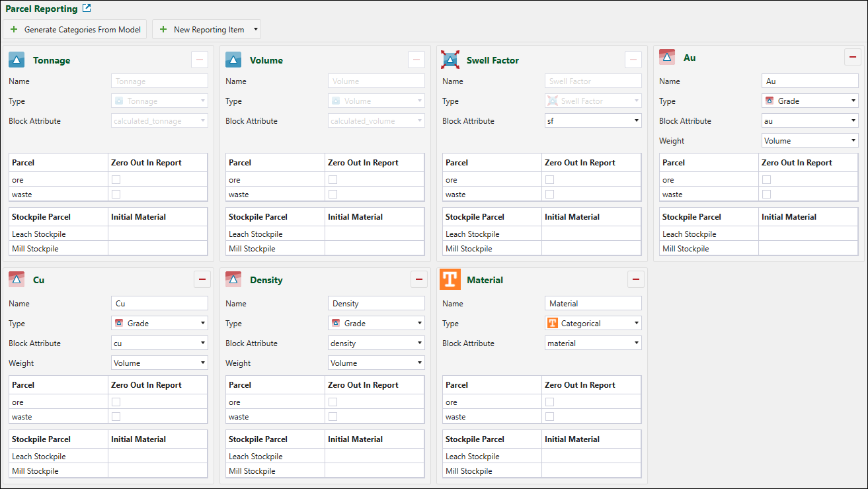This screenshot has height=489, width=868.
Task: Click the Tonnage card icon
Action: [17, 60]
